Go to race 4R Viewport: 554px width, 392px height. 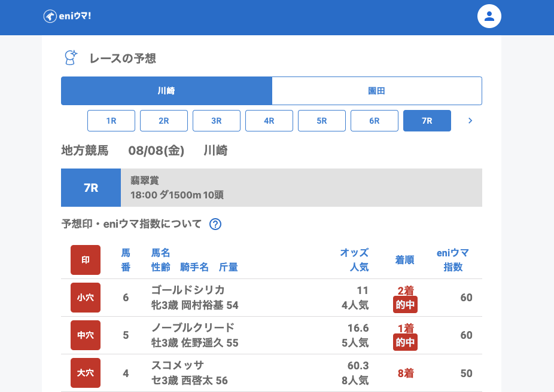[x=269, y=121]
